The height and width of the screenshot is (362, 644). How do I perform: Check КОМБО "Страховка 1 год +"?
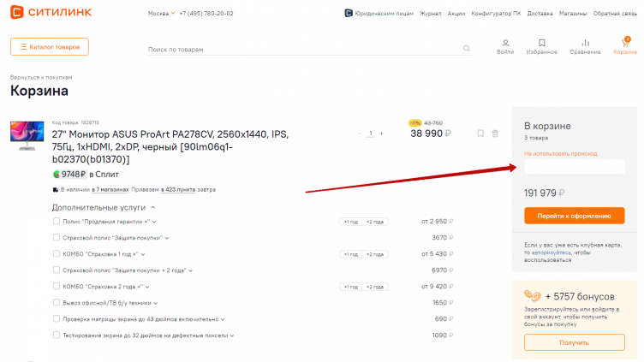click(57, 253)
